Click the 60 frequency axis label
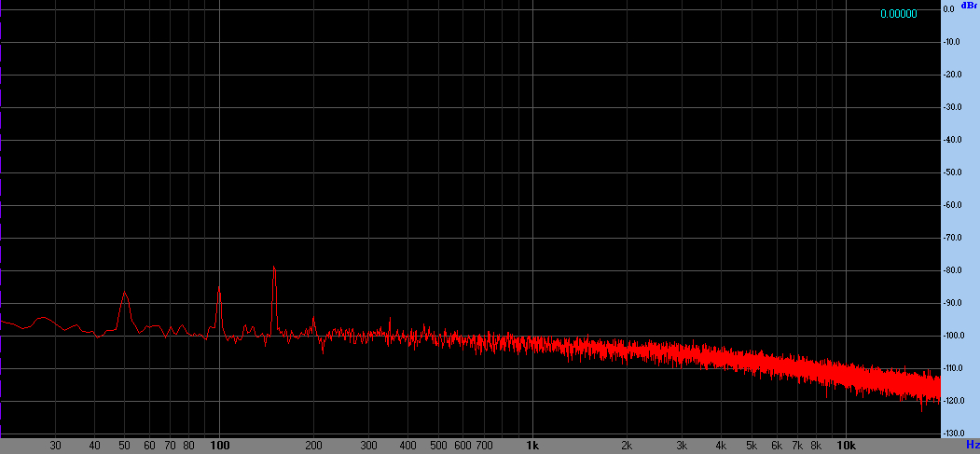 [149, 446]
